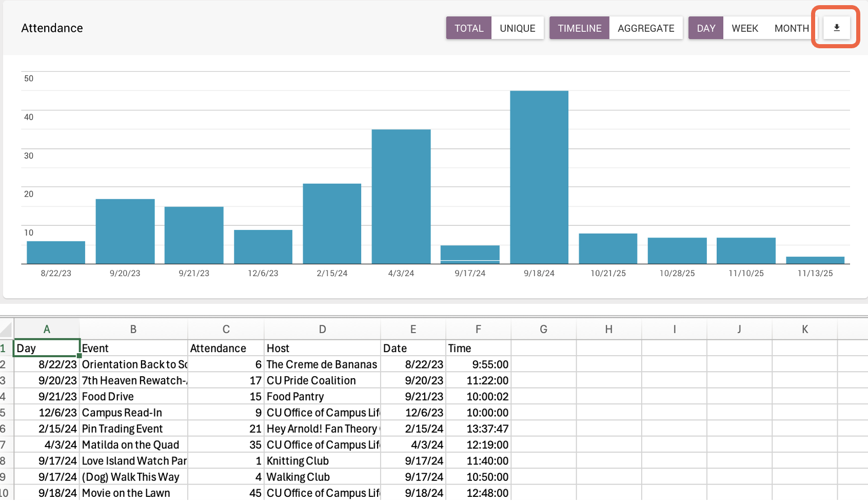Click the tallest bar for 9/18/24

click(539, 175)
